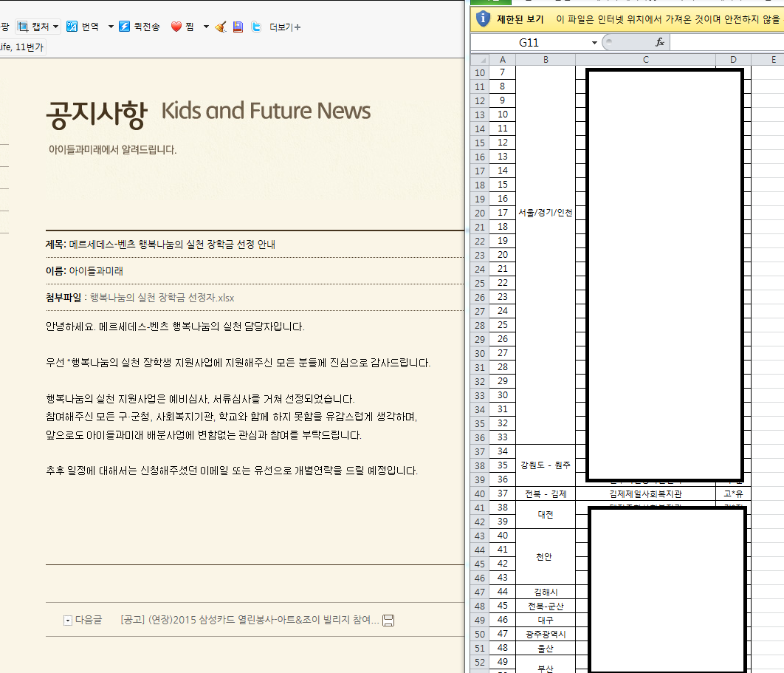The image size is (784, 673).
Task: Click the 강원도 - 원주 cell
Action: tap(546, 465)
